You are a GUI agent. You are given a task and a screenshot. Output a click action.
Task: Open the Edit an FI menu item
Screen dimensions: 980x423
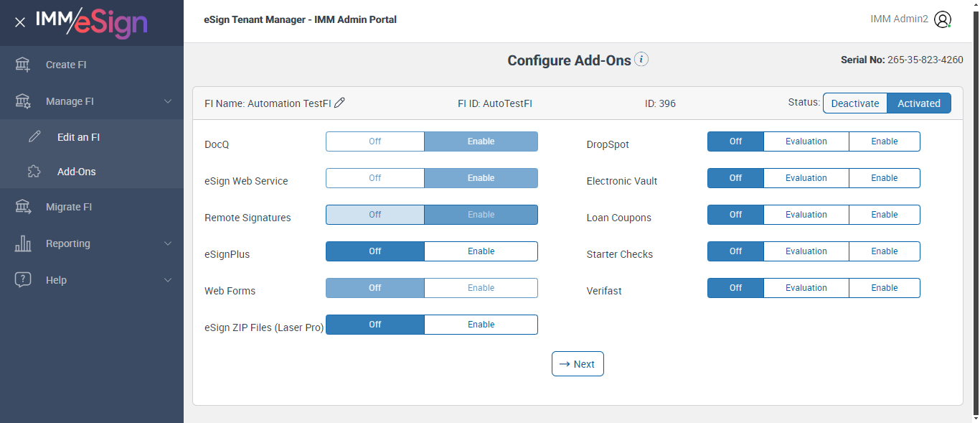tap(78, 136)
